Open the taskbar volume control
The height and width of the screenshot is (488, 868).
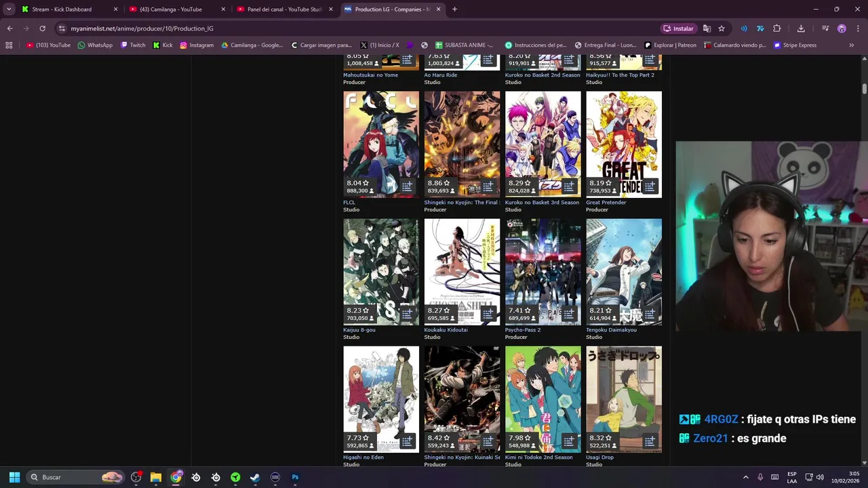coord(820,477)
